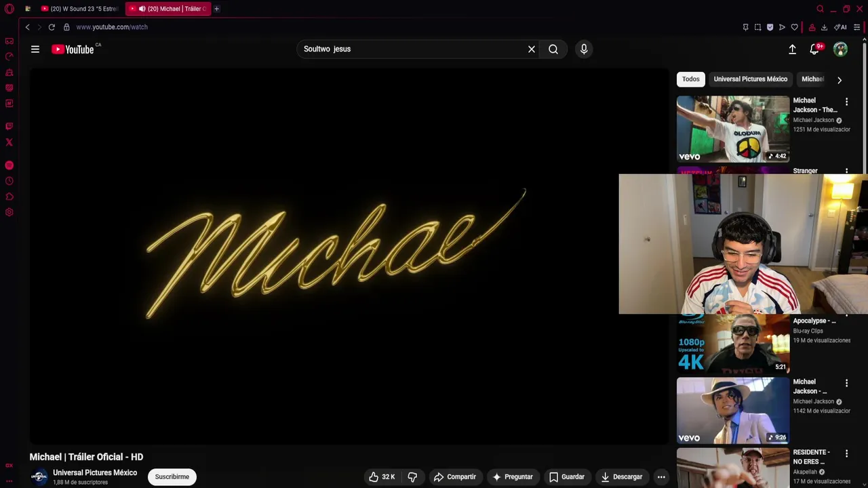
Task: Open GX Control speedometer sidebar icon
Action: [x=9, y=56]
